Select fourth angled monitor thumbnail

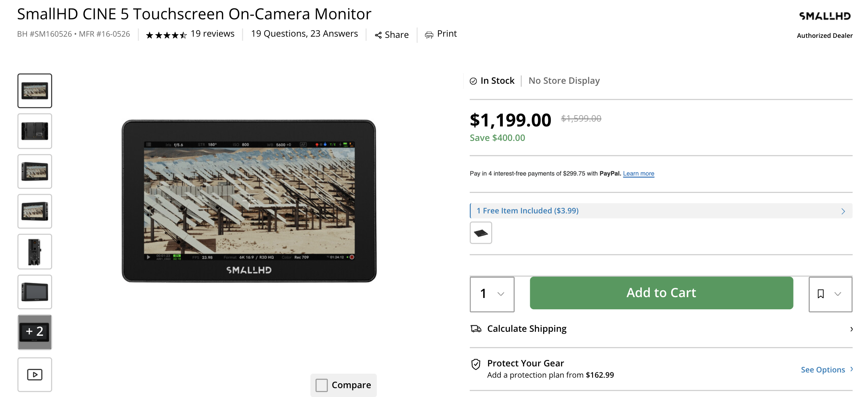click(x=35, y=211)
